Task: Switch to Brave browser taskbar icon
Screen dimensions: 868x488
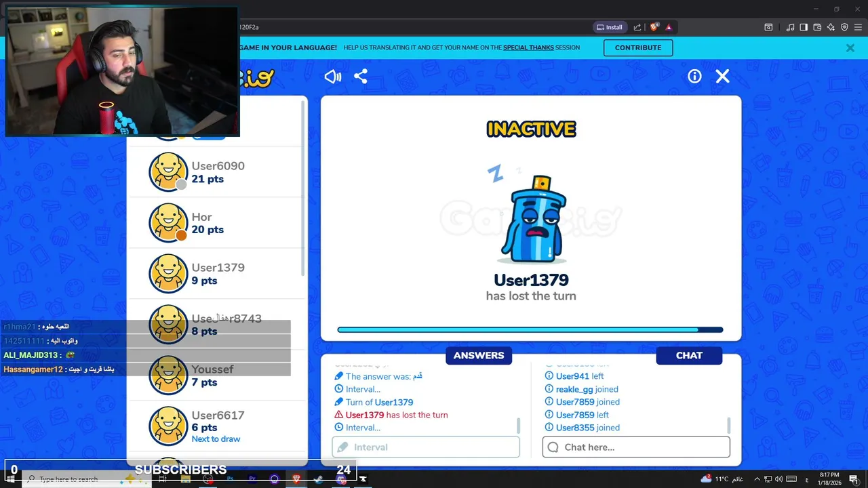Action: [296, 479]
